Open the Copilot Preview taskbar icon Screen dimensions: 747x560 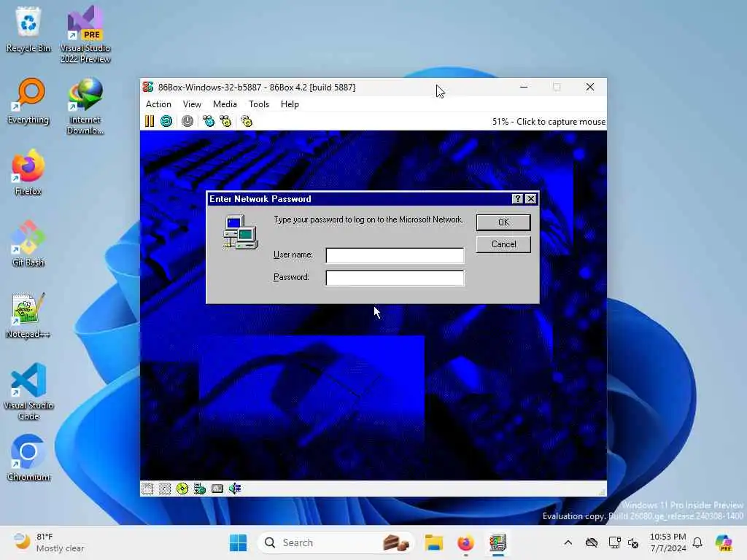coord(724,542)
